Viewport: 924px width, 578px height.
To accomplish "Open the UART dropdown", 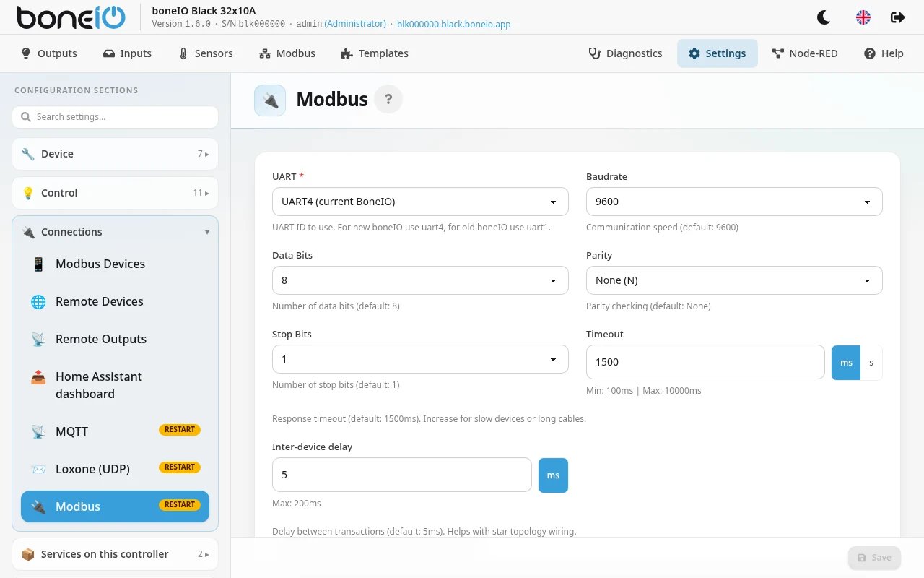I will point(420,202).
